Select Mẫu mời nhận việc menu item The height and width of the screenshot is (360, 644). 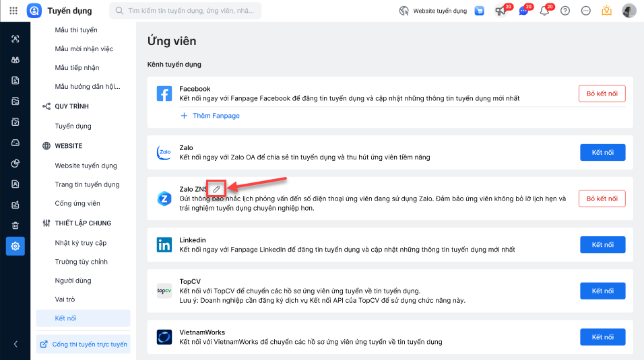click(84, 49)
